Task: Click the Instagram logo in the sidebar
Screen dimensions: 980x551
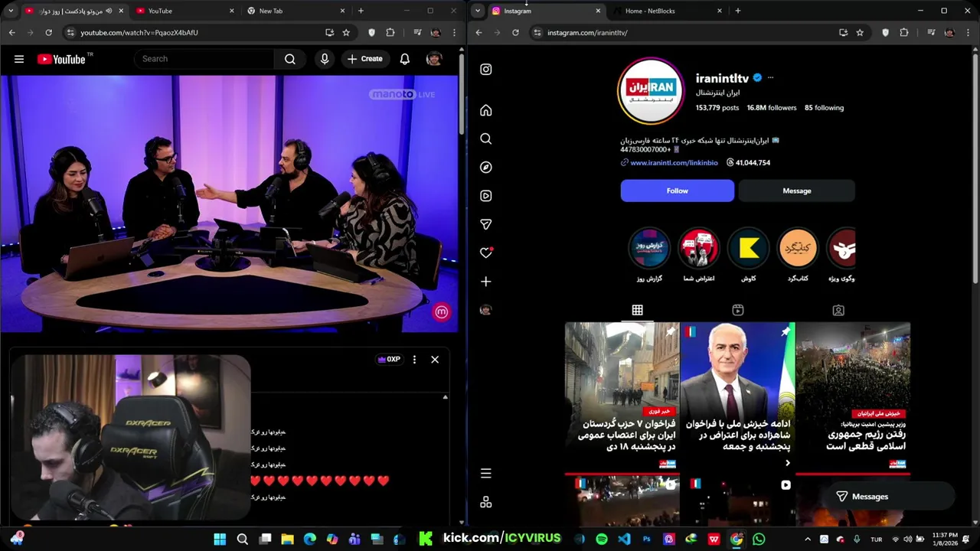Action: (x=485, y=70)
